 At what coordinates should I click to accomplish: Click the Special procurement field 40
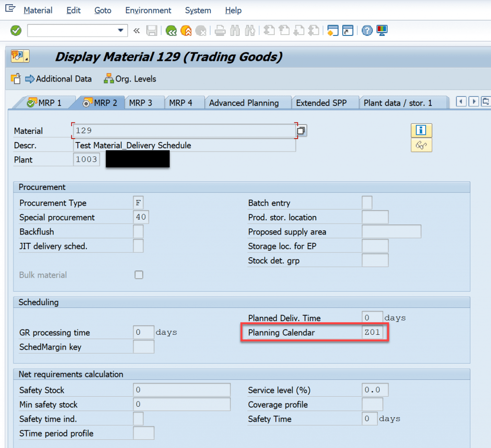click(141, 217)
